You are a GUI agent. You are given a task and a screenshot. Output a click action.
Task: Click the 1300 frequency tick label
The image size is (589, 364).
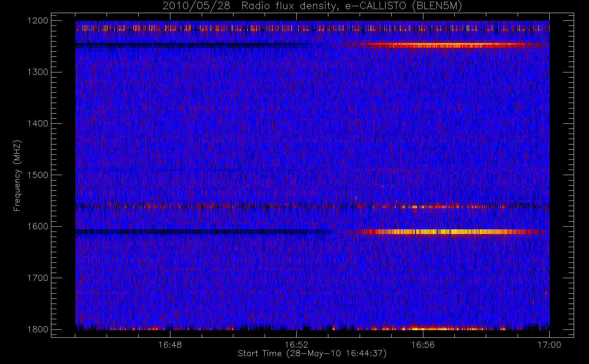pyautogui.click(x=38, y=72)
